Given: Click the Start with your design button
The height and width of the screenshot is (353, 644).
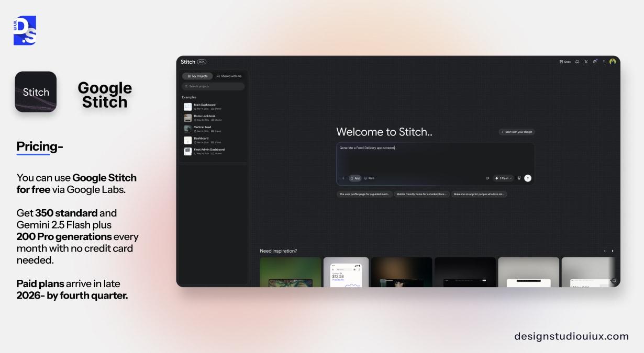Looking at the screenshot, I should 517,132.
